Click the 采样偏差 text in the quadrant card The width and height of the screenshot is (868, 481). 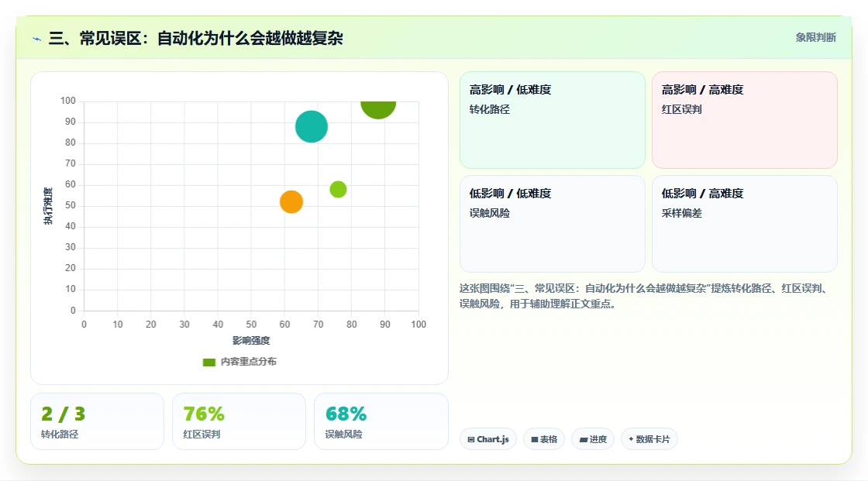tap(681, 213)
